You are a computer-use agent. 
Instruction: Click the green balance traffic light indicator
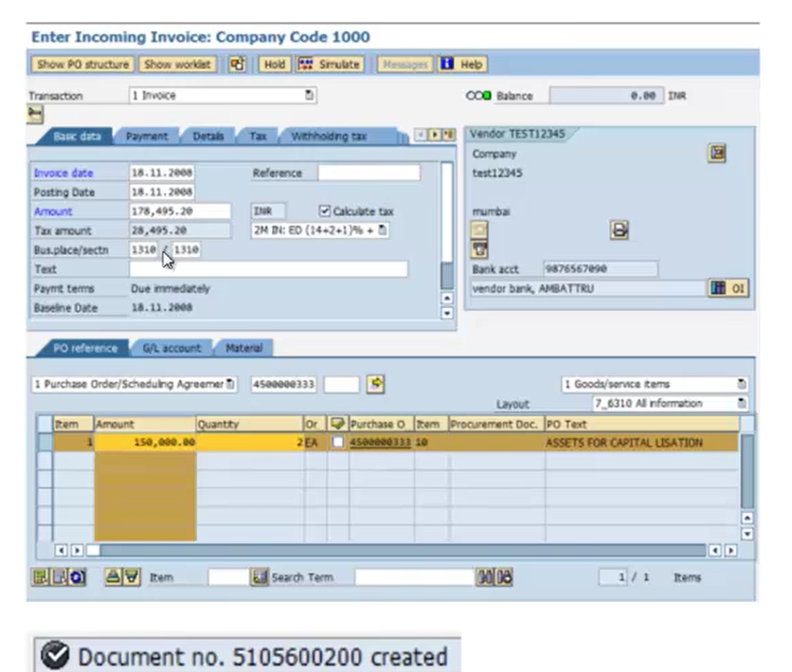coord(486,96)
